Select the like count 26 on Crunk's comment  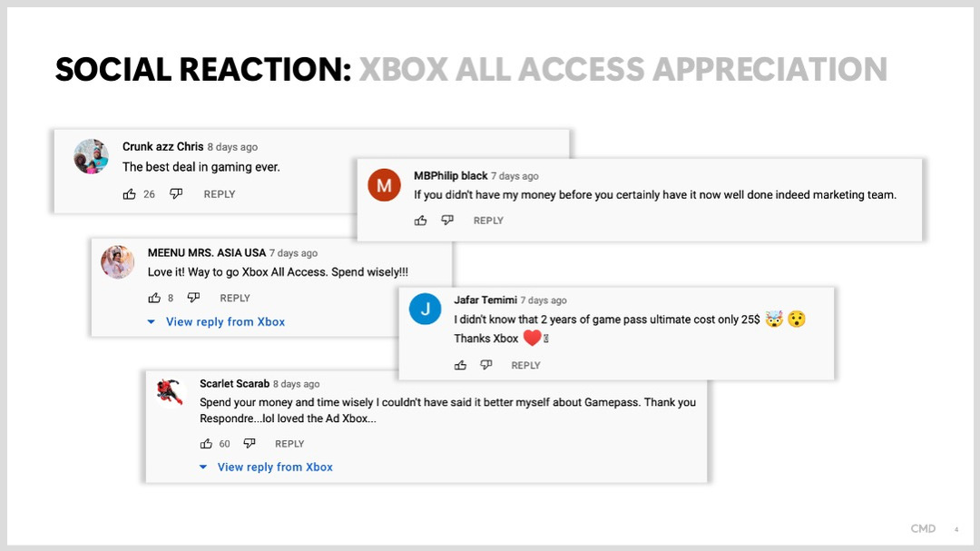(x=149, y=194)
